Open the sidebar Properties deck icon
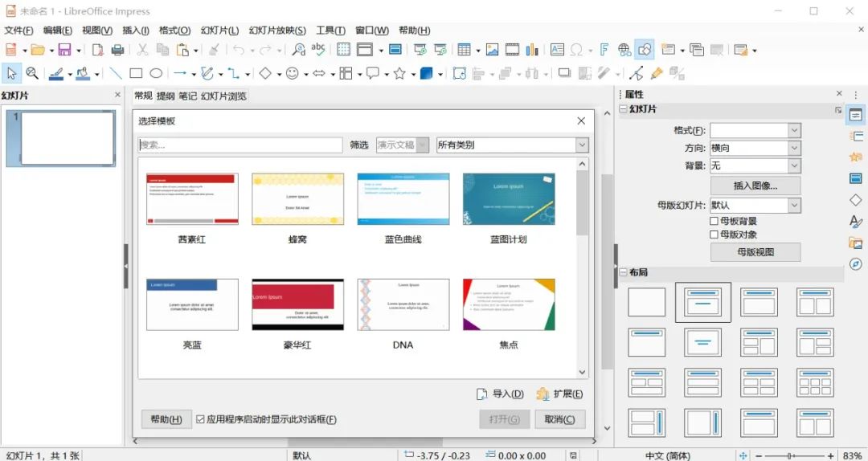Image resolution: width=868 pixels, height=461 pixels. click(x=856, y=115)
